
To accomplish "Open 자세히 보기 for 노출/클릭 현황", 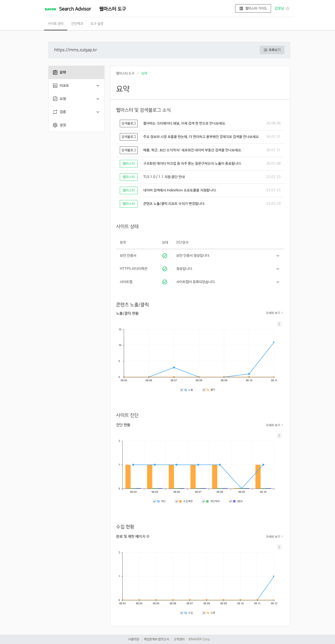I will tap(274, 313).
